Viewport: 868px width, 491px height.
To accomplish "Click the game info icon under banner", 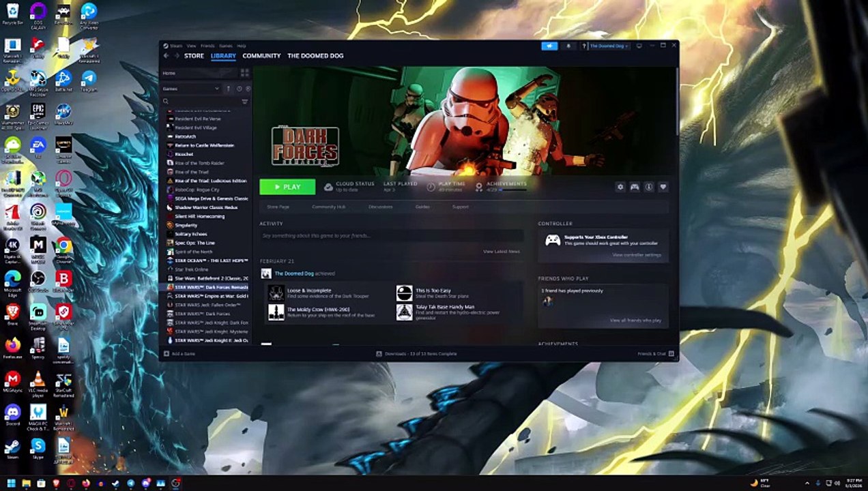I will [x=649, y=187].
